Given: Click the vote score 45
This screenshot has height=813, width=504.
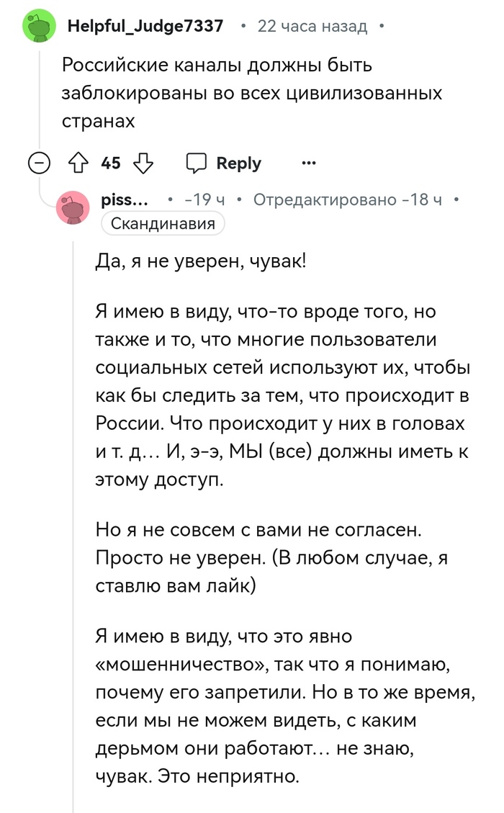Looking at the screenshot, I should pyautogui.click(x=111, y=163).
